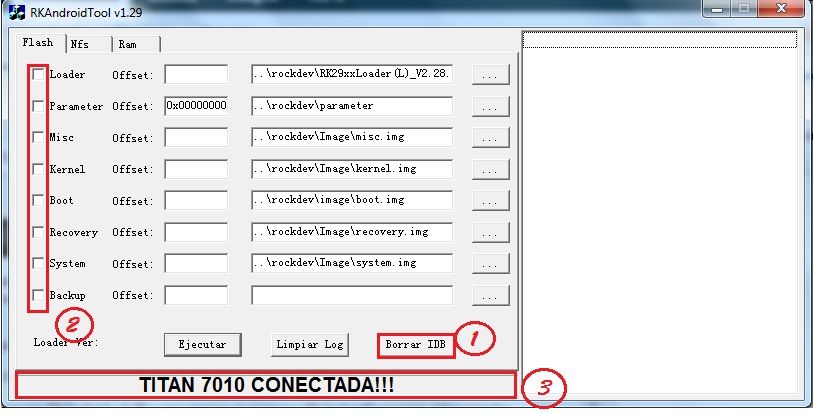The height and width of the screenshot is (414, 814).
Task: Click the Parameter offset field 0x00000000
Action: pyautogui.click(x=196, y=106)
